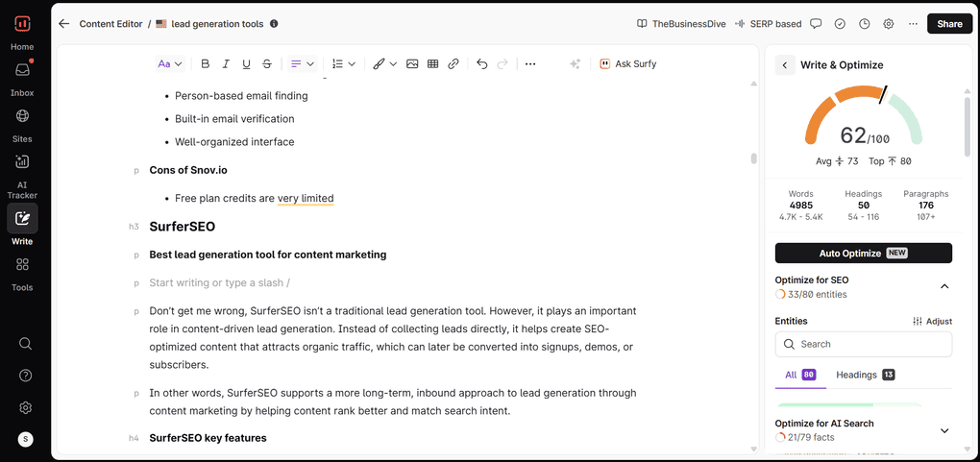This screenshot has height=462, width=980.
Task: Toggle bold formatting
Action: pyautogui.click(x=205, y=63)
